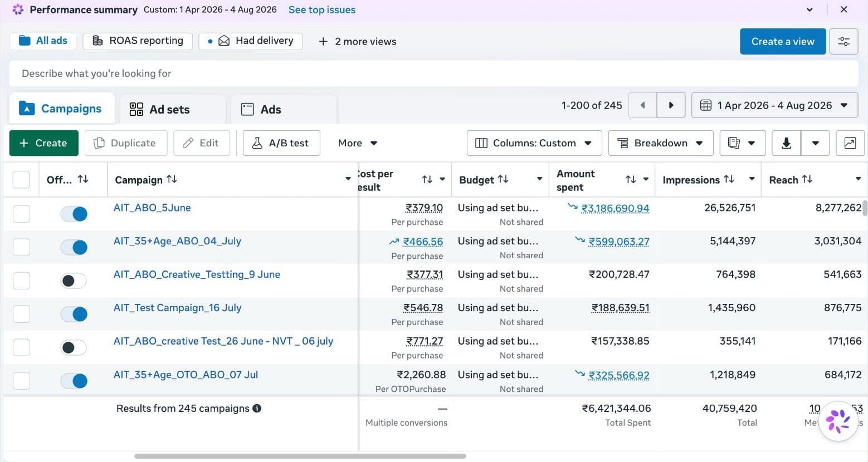Screen dimensions: 868x462
Task: Focus the Describe what you're looking for field
Action: tap(433, 73)
